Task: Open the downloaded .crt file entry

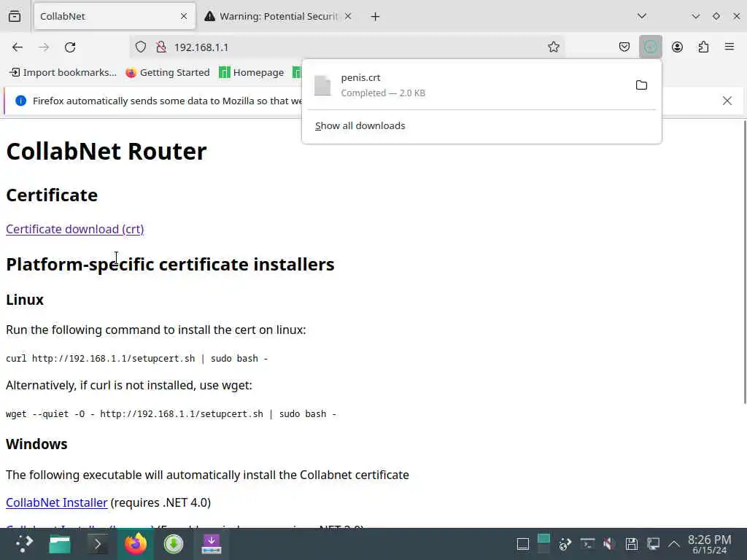Action: pyautogui.click(x=467, y=85)
